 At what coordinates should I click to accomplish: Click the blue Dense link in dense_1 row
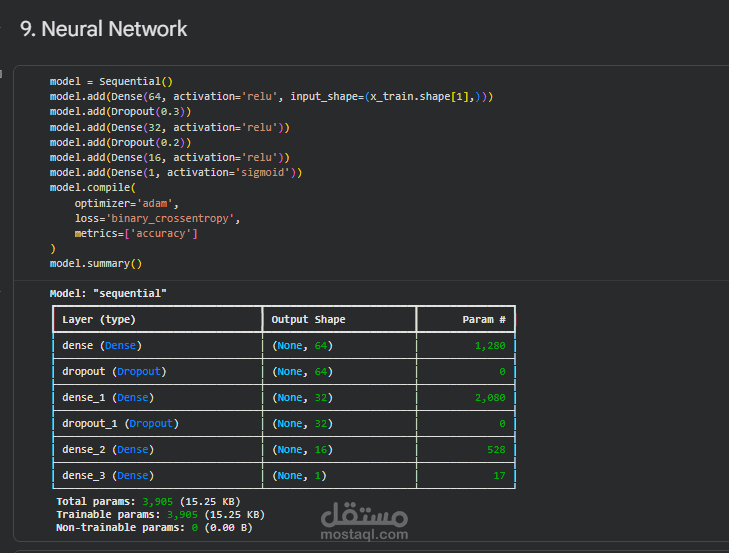[x=133, y=398]
